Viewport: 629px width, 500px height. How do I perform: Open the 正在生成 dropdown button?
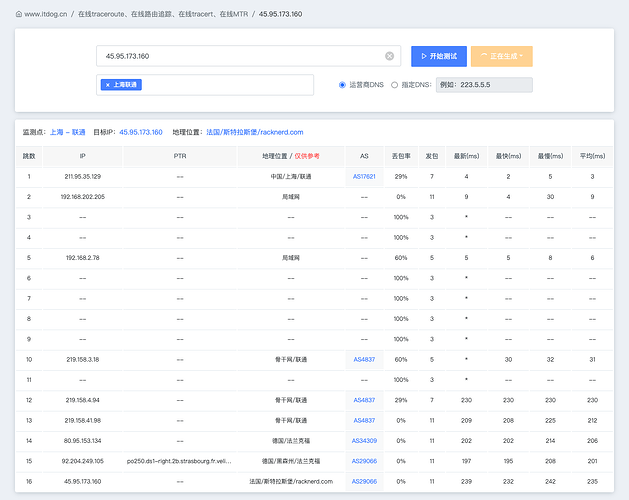click(501, 56)
